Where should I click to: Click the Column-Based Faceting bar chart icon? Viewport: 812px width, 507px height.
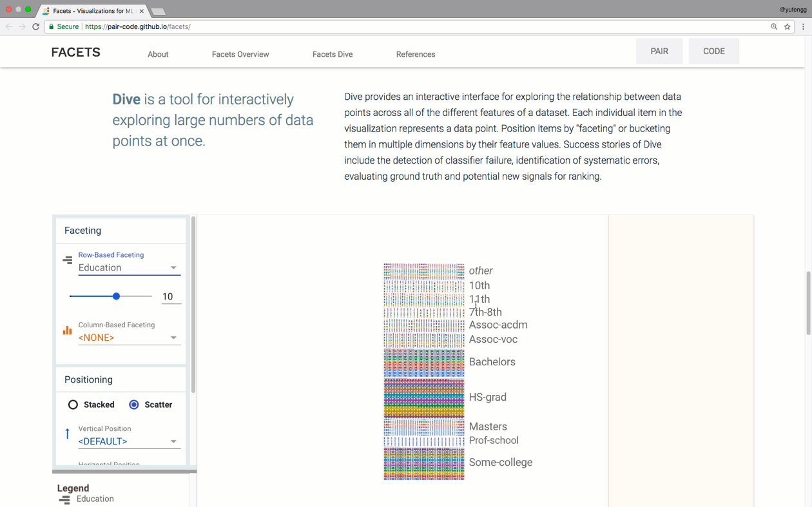(67, 330)
